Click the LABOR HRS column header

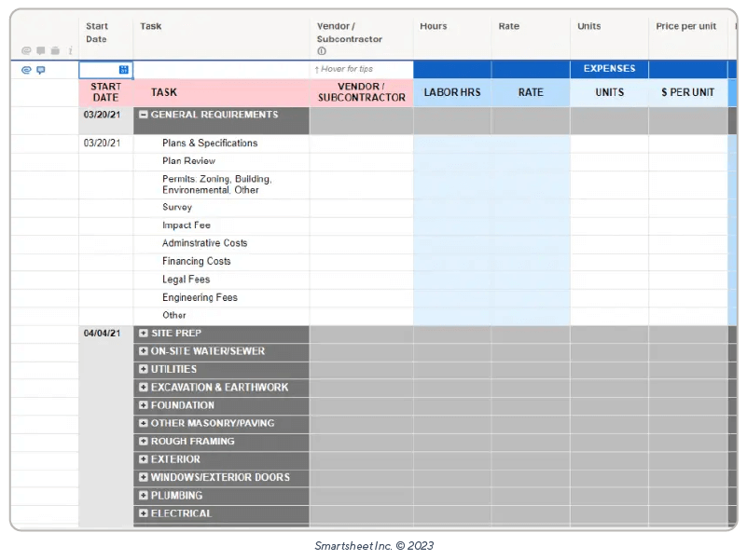452,92
